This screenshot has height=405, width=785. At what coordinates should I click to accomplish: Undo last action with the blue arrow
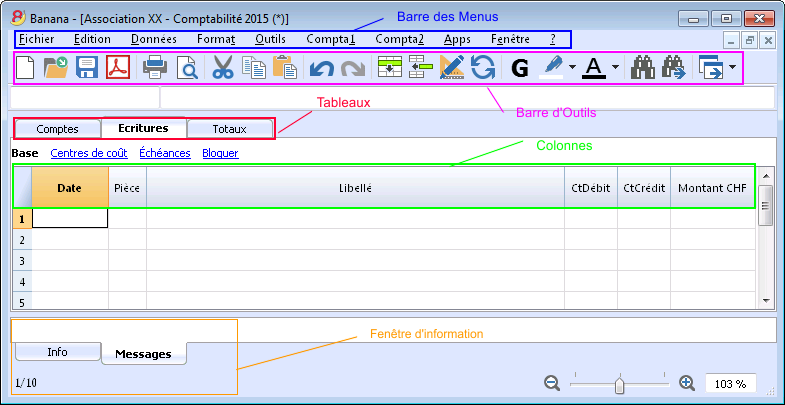[321, 68]
